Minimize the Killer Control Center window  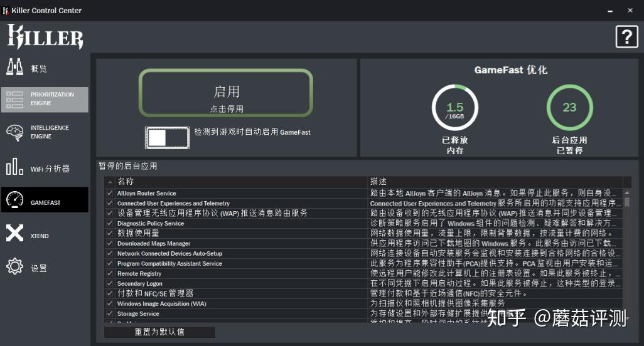(x=610, y=11)
